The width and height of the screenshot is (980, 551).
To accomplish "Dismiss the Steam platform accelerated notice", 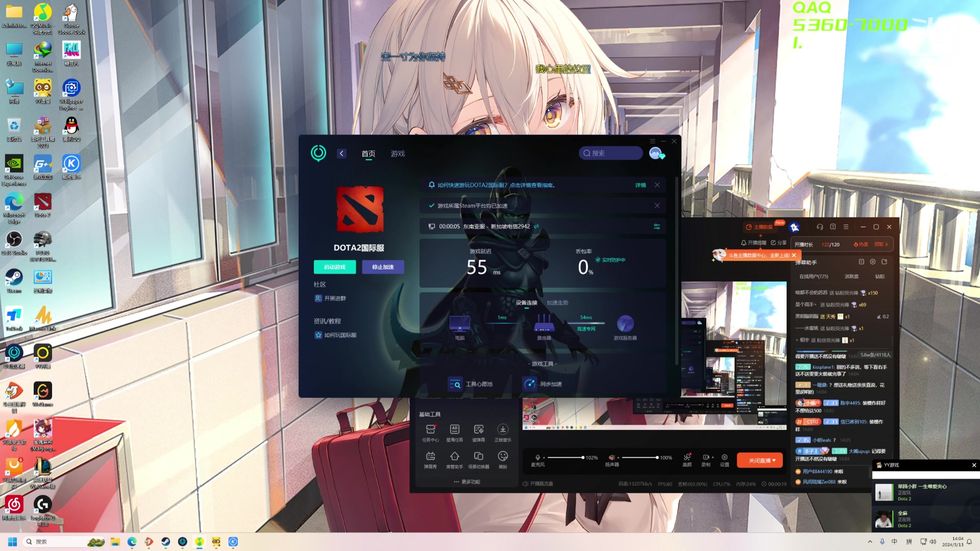I will click(657, 206).
